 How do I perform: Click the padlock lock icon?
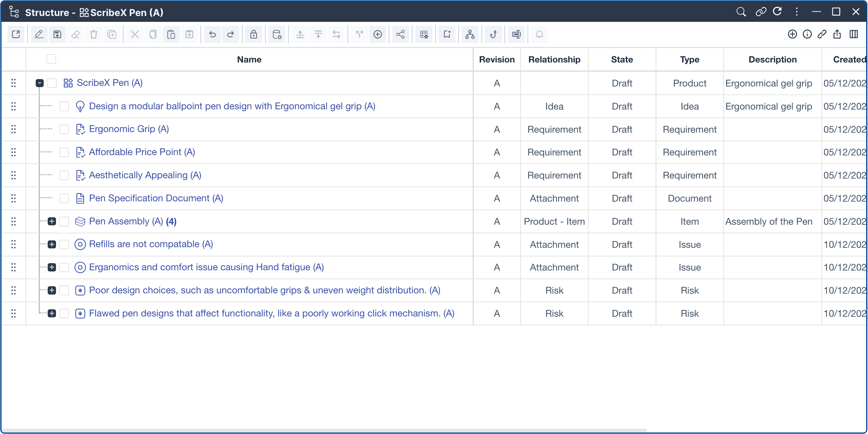tap(254, 34)
